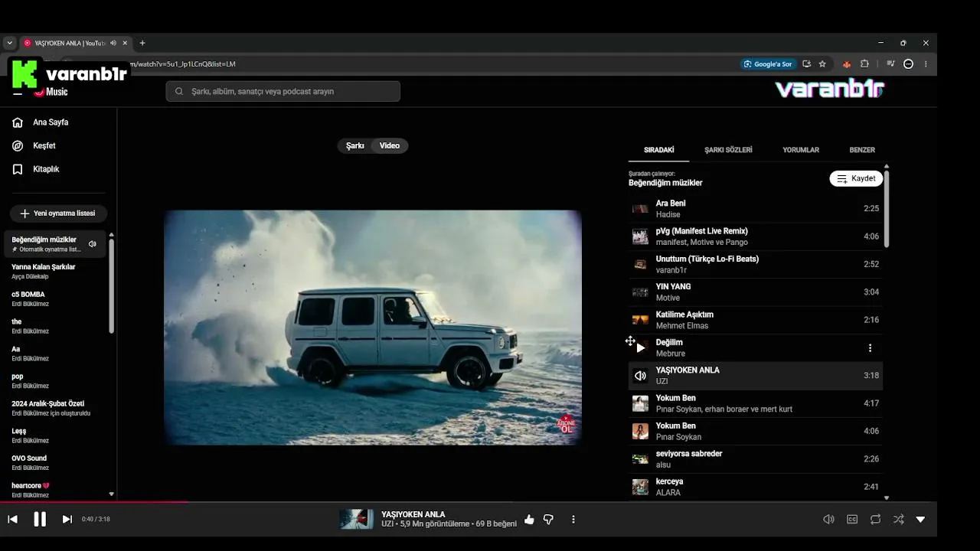Click Mebrure artist name in queue

tap(671, 354)
